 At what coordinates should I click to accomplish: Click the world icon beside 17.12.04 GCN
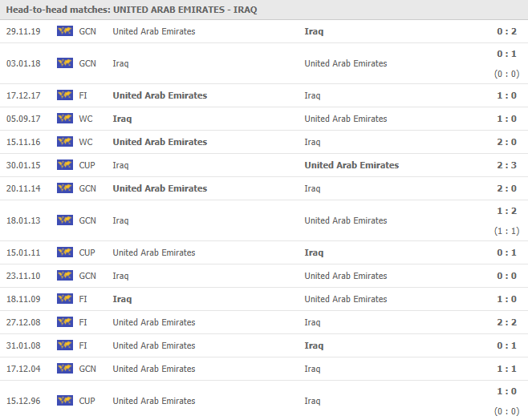pyautogui.click(x=64, y=369)
